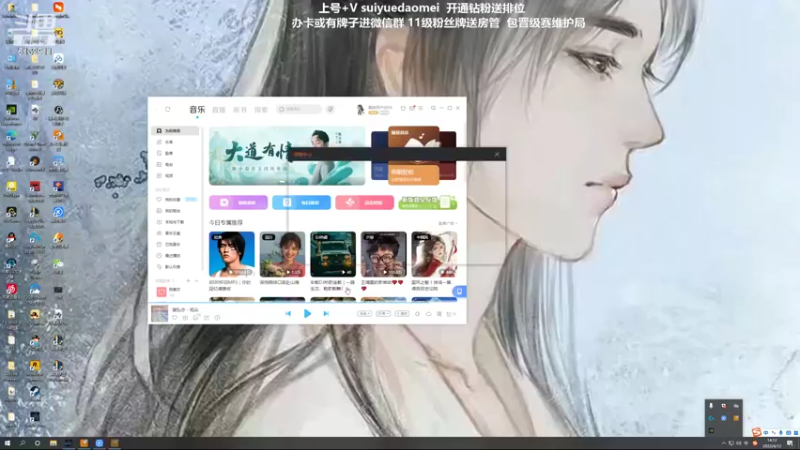Play the playlist with blue-background male portrait
This screenshot has width=800, height=450.
(232, 254)
